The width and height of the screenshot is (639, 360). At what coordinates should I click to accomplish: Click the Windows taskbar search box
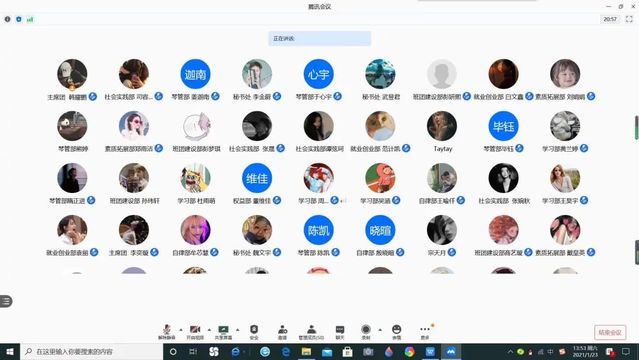[x=92, y=351]
